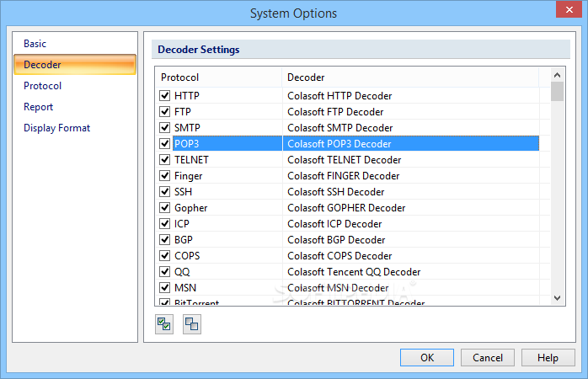Select the Colasoft TELNET Decoder cell
The image size is (588, 379).
(x=410, y=160)
